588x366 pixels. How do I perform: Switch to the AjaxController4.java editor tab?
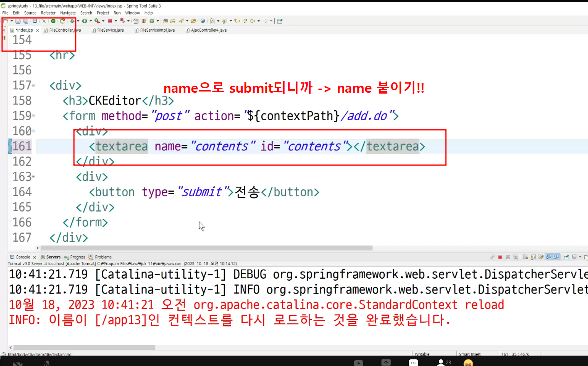coord(206,30)
